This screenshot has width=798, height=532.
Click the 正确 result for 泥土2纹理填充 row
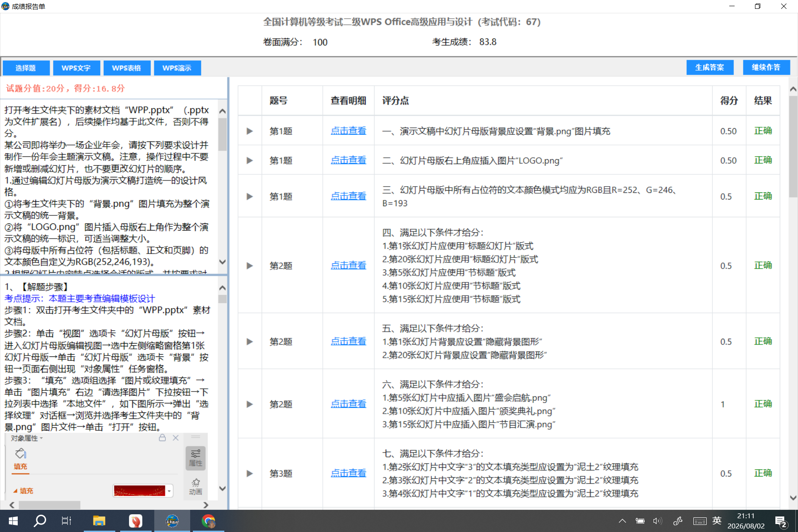[763, 473]
